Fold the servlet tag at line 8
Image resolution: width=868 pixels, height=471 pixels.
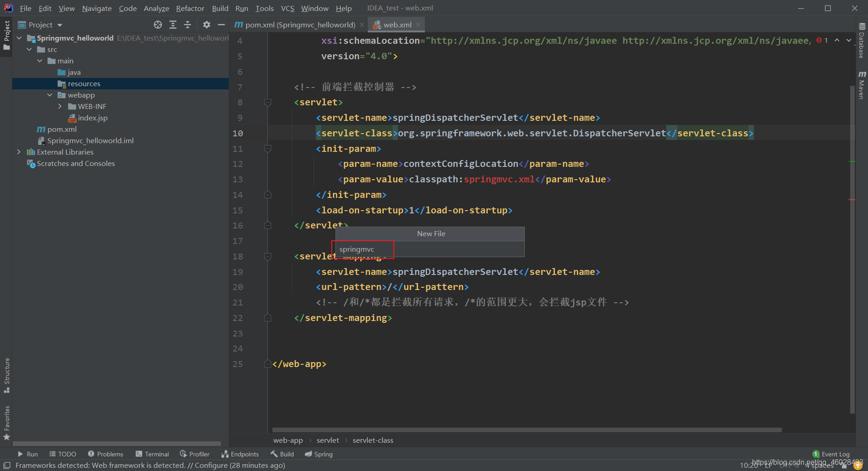click(268, 102)
